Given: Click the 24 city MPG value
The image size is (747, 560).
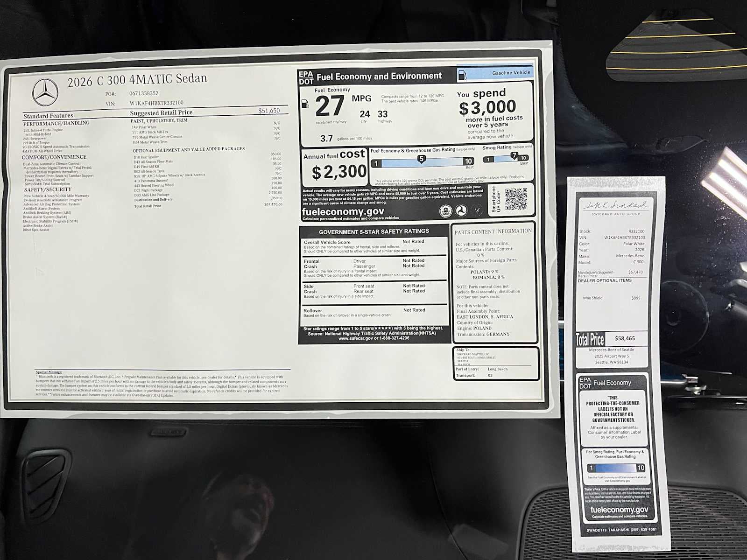Looking at the screenshot, I should [x=365, y=114].
